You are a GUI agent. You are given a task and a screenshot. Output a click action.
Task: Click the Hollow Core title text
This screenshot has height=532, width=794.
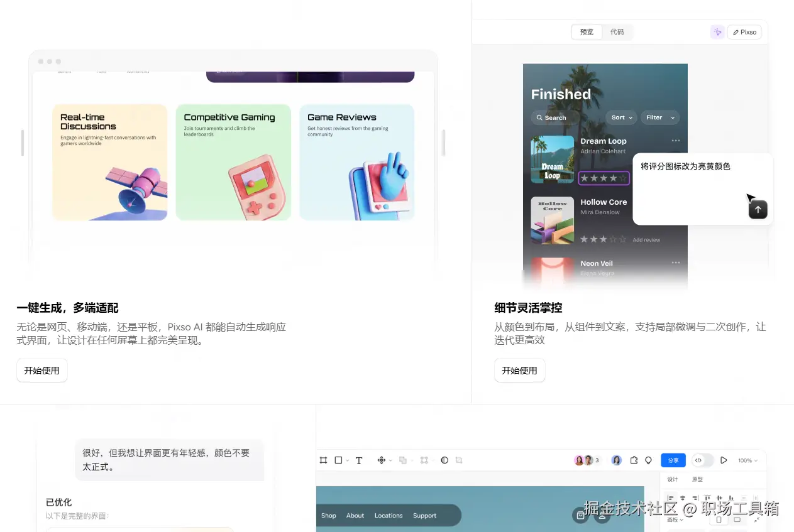point(604,202)
